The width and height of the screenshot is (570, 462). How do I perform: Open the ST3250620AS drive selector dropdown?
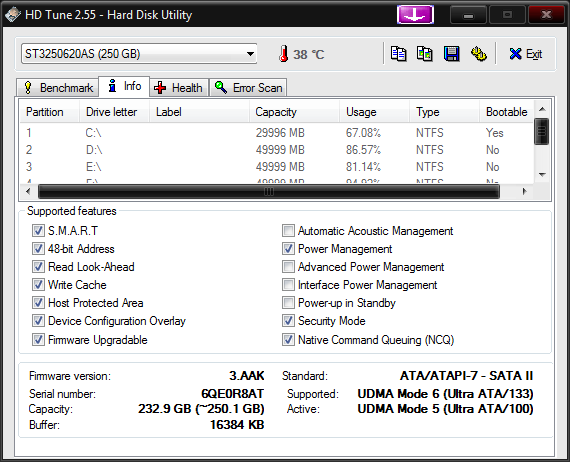click(139, 54)
